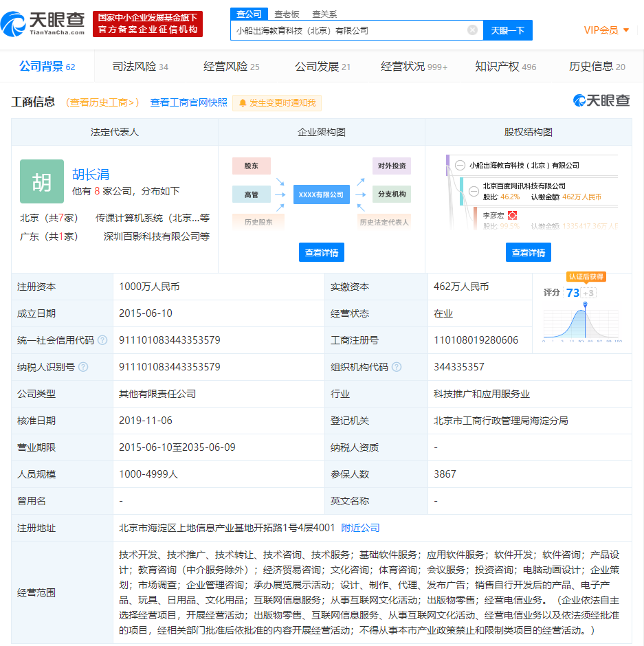644x646 pixels.
Task: Click the 股权结构图 column header
Action: click(x=529, y=132)
